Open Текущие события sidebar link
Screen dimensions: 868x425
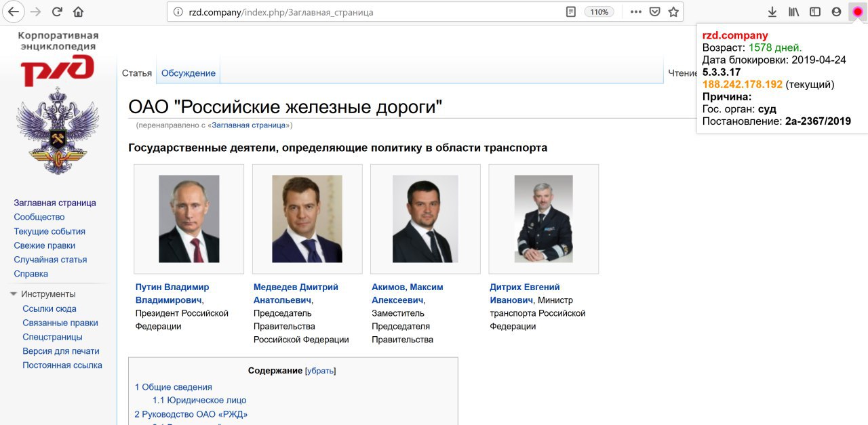[x=50, y=231]
